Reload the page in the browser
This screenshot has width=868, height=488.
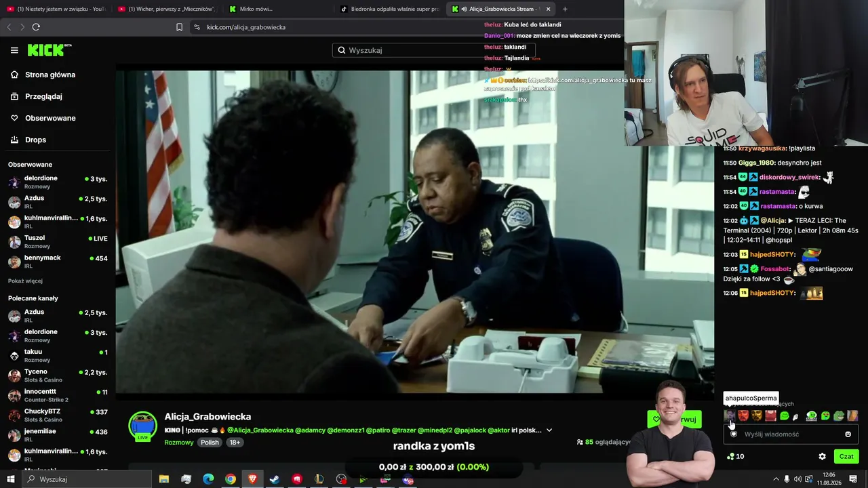[x=36, y=27]
